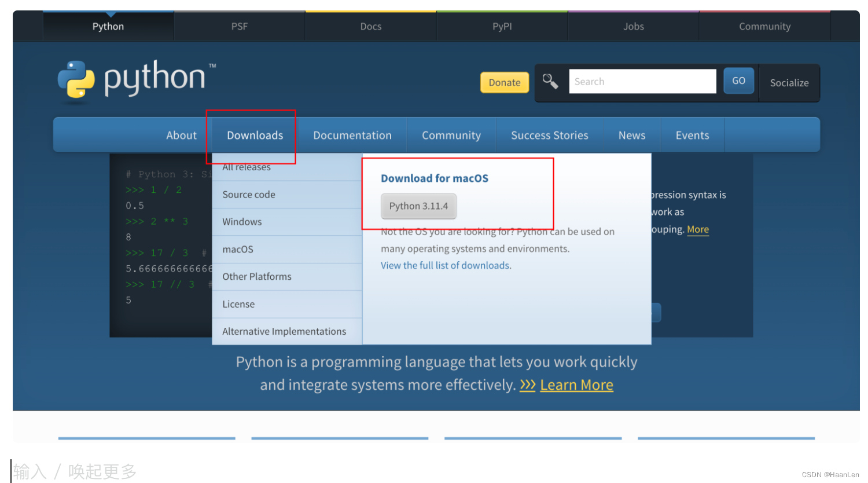Viewport: 868px width, 483px height.
Task: Open the Downloads navigation menu
Action: 255,135
